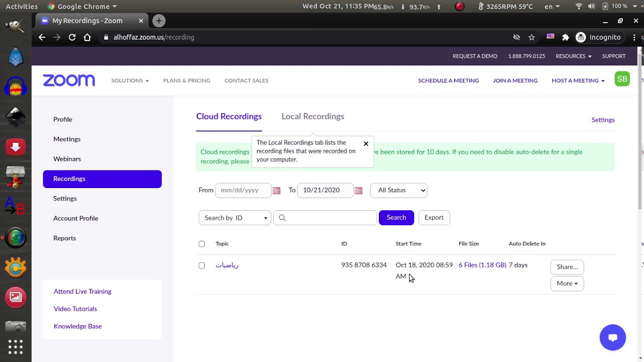Click the Zoom logo

[69, 80]
